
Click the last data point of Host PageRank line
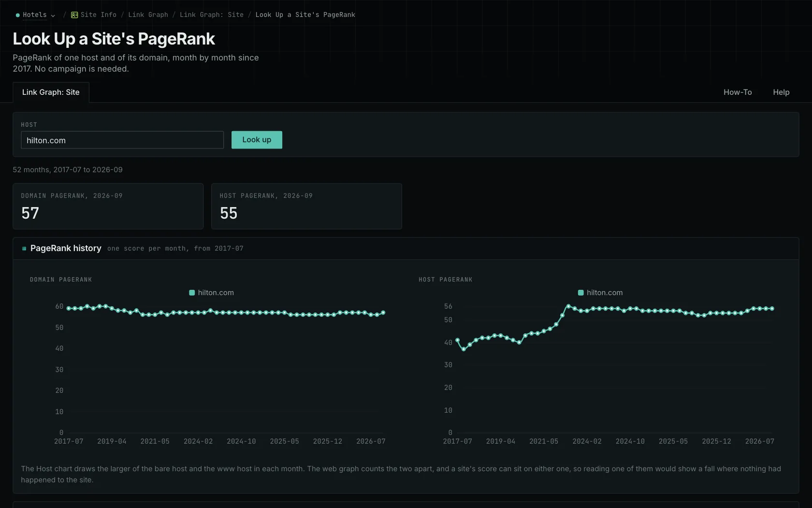point(772,309)
